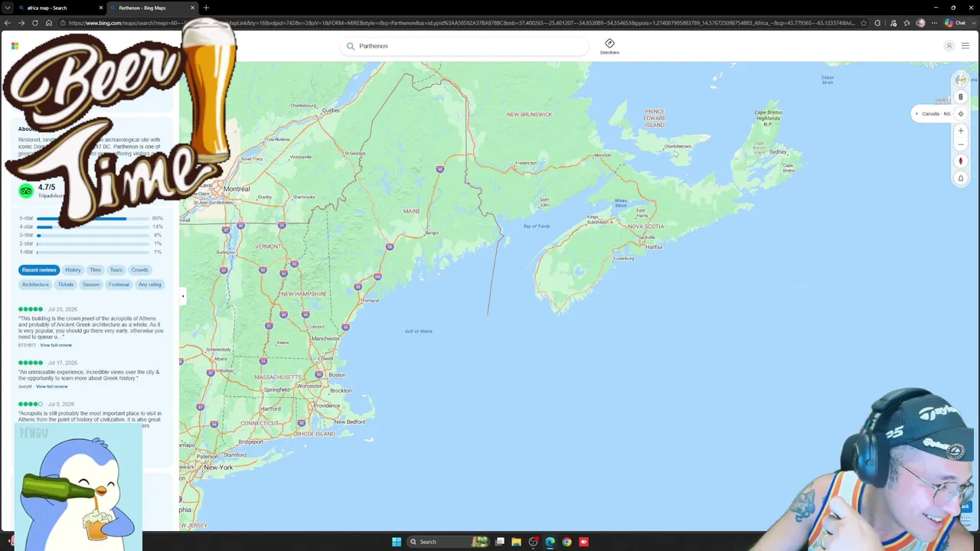Viewport: 980px width, 551px height.
Task: Open Google Chrome from the taskbar
Action: pos(567,542)
